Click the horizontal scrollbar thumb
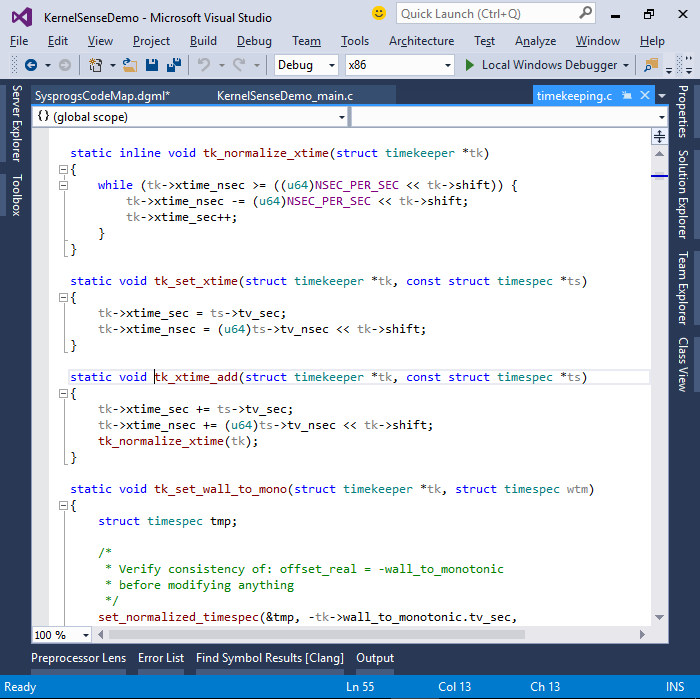The width and height of the screenshot is (700, 699). click(317, 635)
